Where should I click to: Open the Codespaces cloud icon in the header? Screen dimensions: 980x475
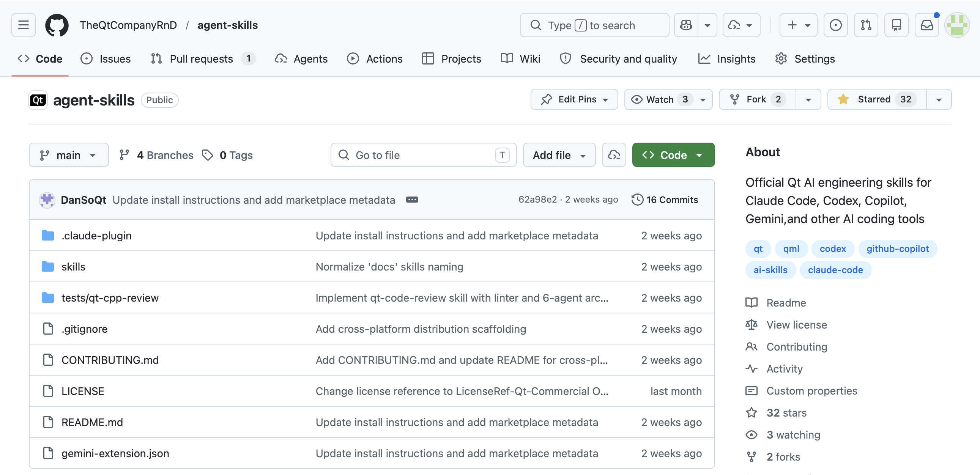tap(734, 25)
